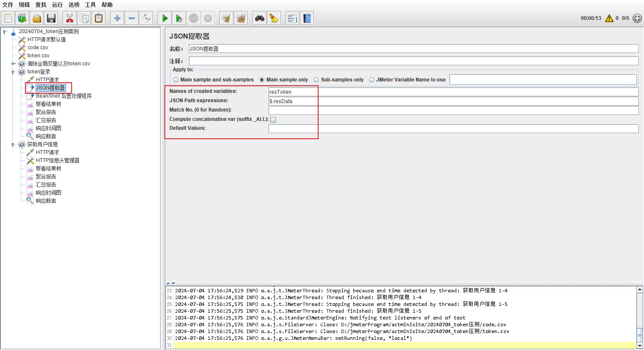Click the binoculars Search icon
Viewport: 644px width, 350px height.
click(x=259, y=18)
